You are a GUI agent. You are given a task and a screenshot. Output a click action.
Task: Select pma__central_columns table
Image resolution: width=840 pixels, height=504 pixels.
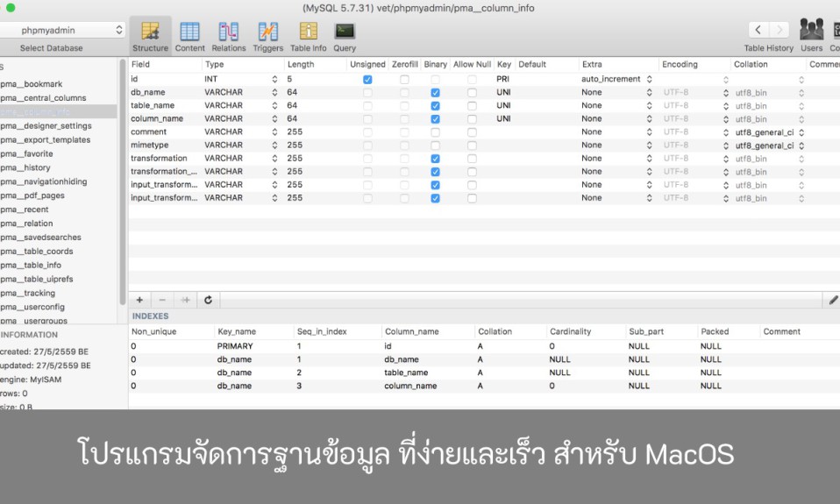58,98
